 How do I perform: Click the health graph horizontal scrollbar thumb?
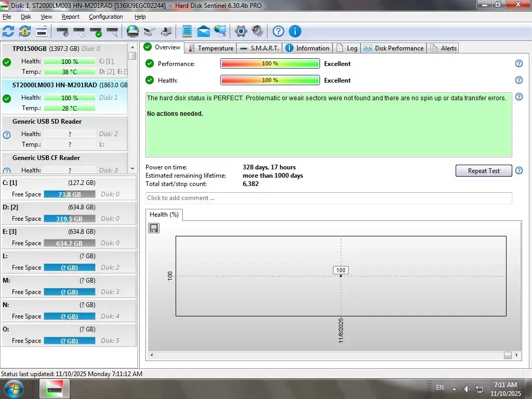coord(508,355)
